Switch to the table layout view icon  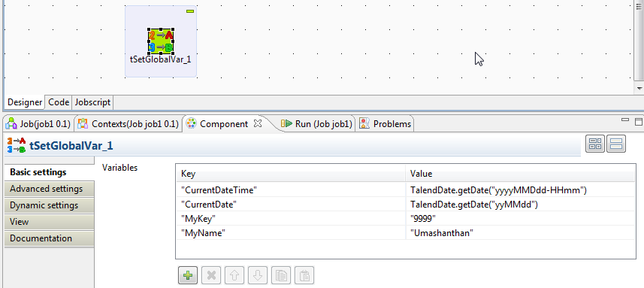click(x=594, y=144)
